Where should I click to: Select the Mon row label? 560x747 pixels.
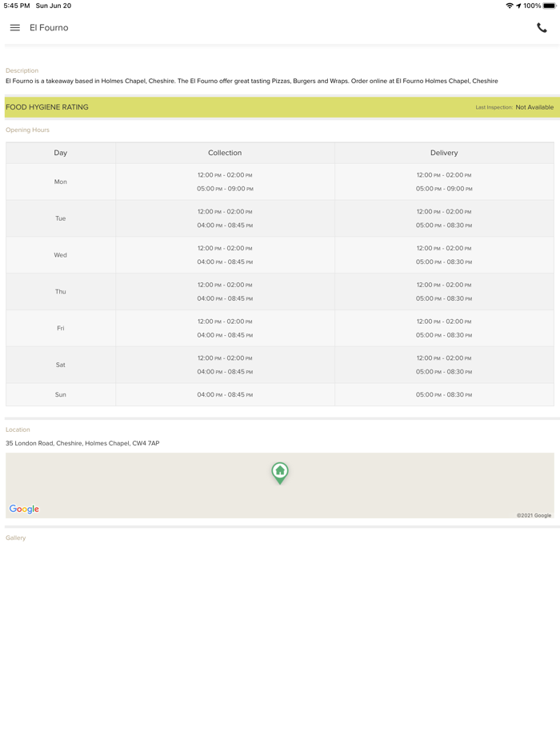pyautogui.click(x=61, y=182)
